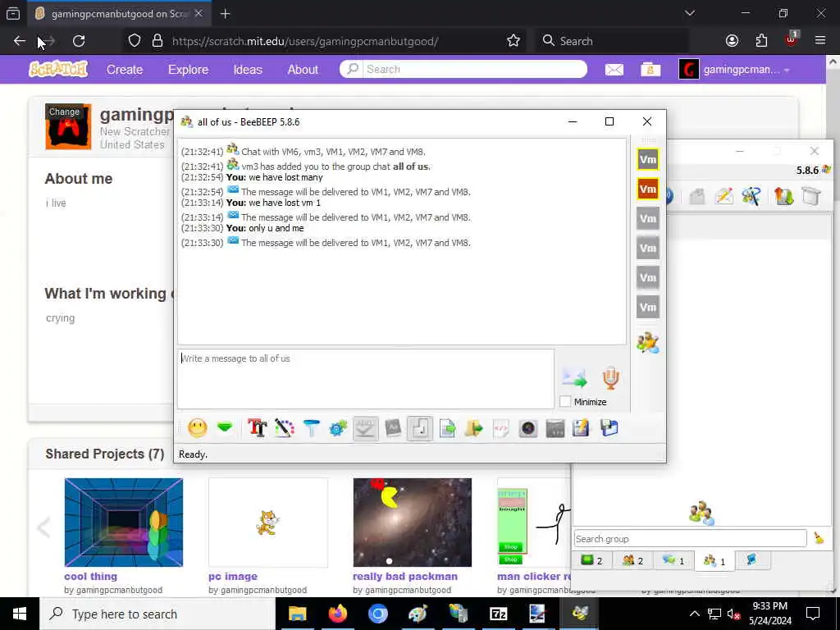Open the My Stuff folder icon in Scratch
This screenshot has width=840, height=630.
click(x=651, y=70)
